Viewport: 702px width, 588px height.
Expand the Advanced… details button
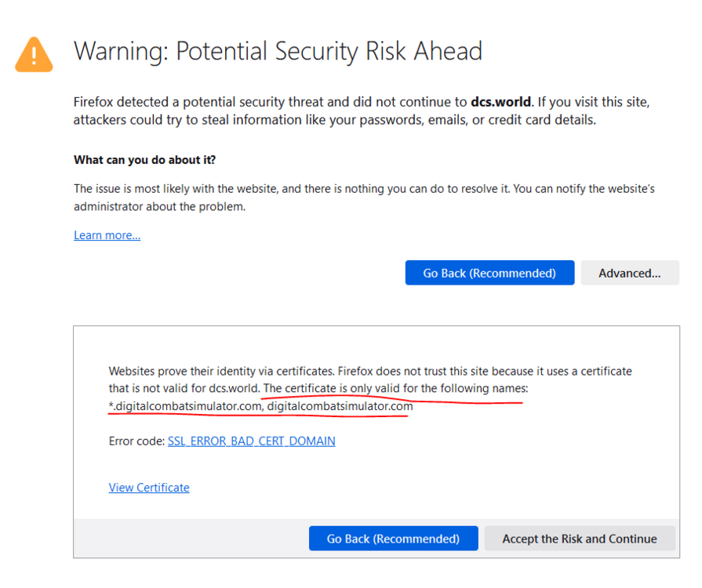click(x=629, y=273)
